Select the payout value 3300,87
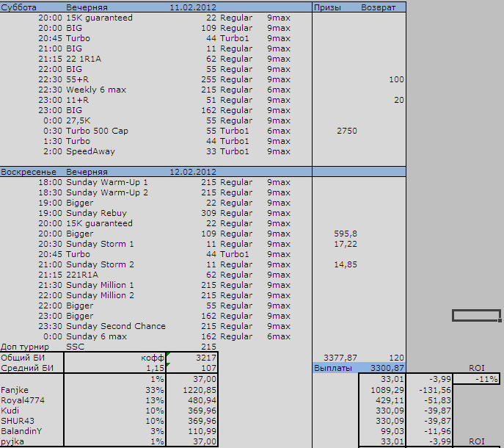 (x=387, y=368)
